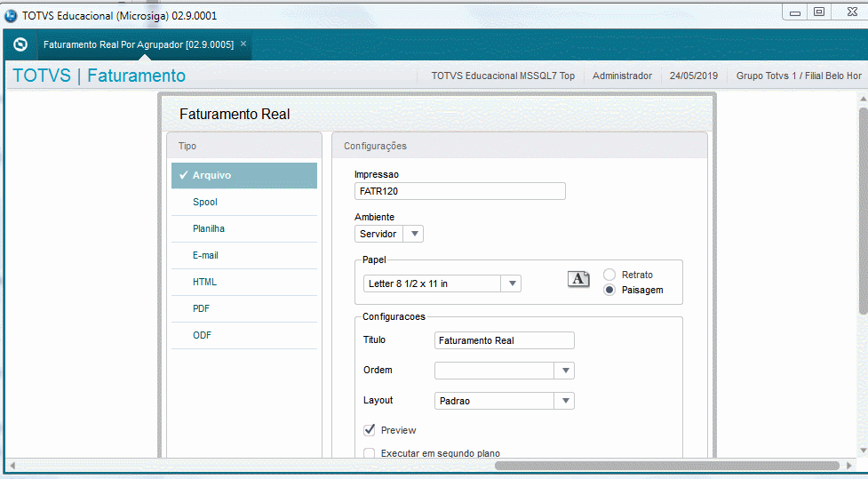The height and width of the screenshot is (479, 868).
Task: Click the horizontal scrollbar right arrow
Action: (x=850, y=466)
